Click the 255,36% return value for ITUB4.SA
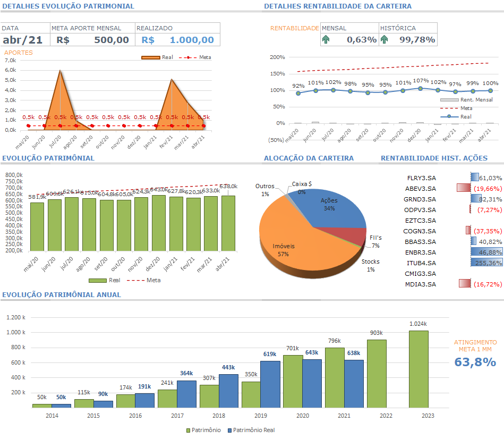The width and height of the screenshot is (504, 439). [x=489, y=263]
